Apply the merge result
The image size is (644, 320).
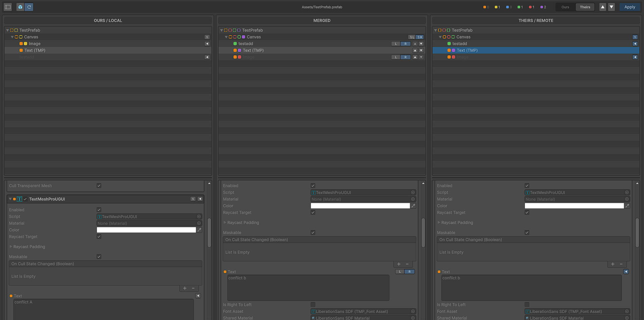630,7
